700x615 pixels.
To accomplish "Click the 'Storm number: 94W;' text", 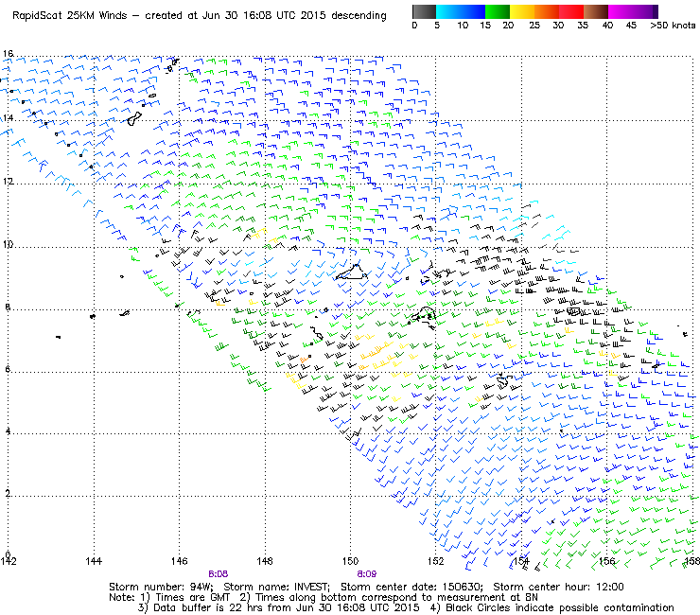I will pyautogui.click(x=161, y=587).
